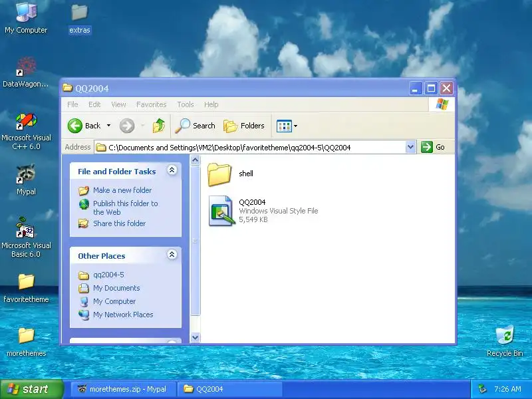Collapse the File and Folder Tasks panel

172,170
